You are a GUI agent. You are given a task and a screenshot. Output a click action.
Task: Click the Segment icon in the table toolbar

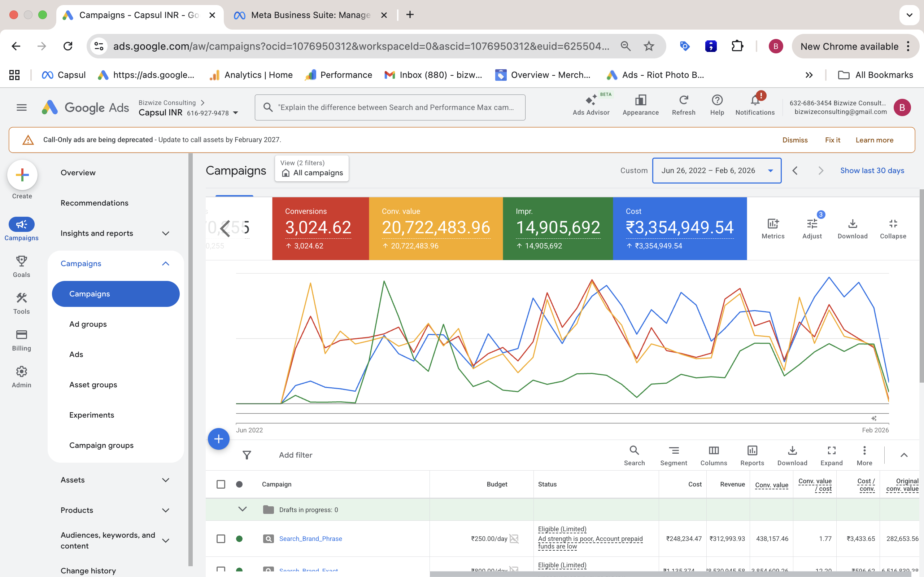pos(674,455)
